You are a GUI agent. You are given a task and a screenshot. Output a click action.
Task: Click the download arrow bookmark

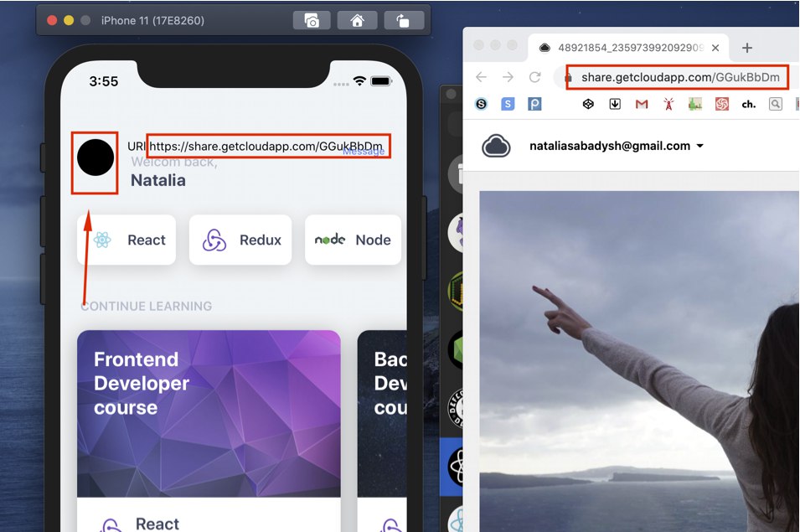(615, 104)
